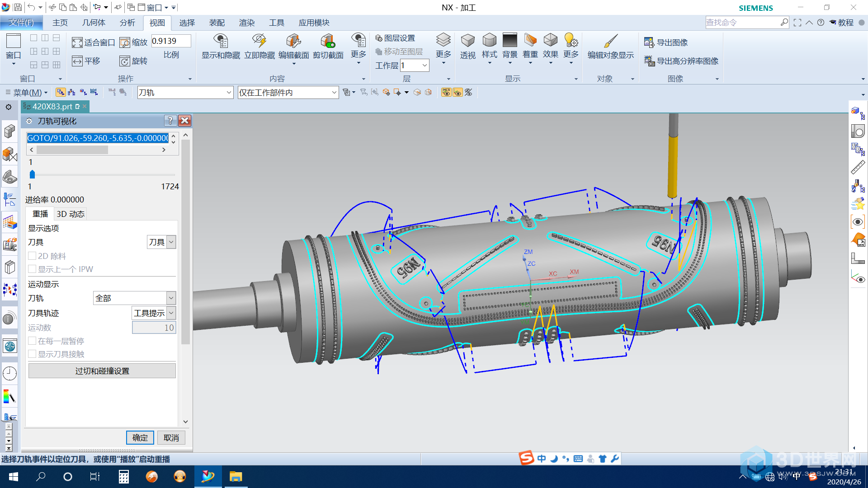Open the 仅在工作部件内 scope dropdown
The height and width of the screenshot is (488, 868).
288,93
